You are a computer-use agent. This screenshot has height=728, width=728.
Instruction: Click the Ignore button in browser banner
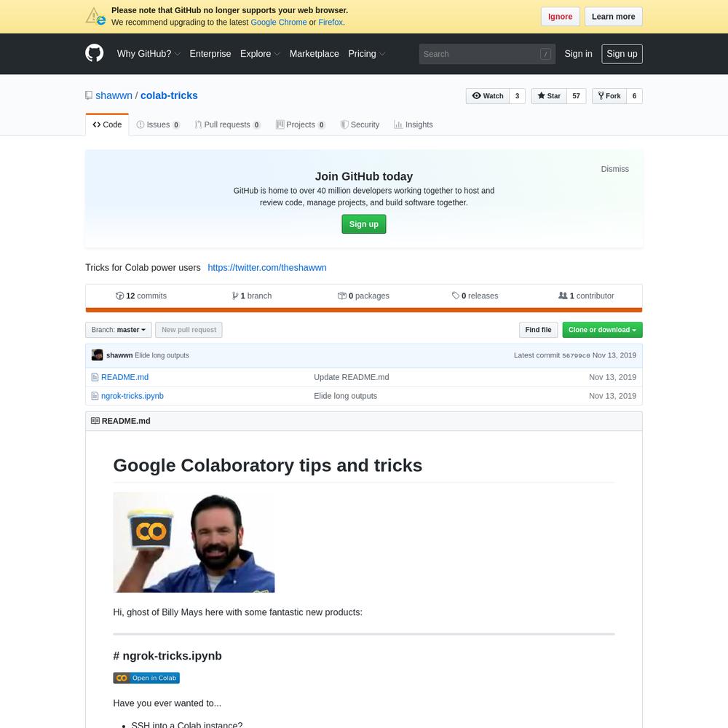[x=560, y=17]
